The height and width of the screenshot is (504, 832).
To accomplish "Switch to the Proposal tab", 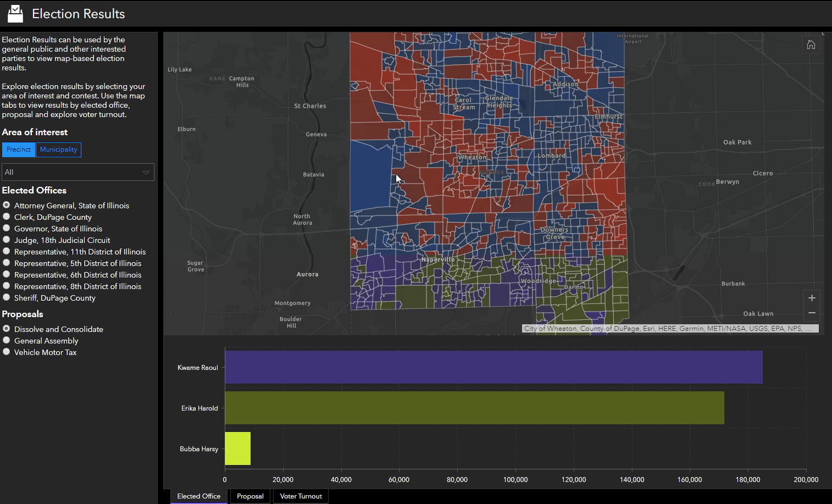I will coord(250,496).
